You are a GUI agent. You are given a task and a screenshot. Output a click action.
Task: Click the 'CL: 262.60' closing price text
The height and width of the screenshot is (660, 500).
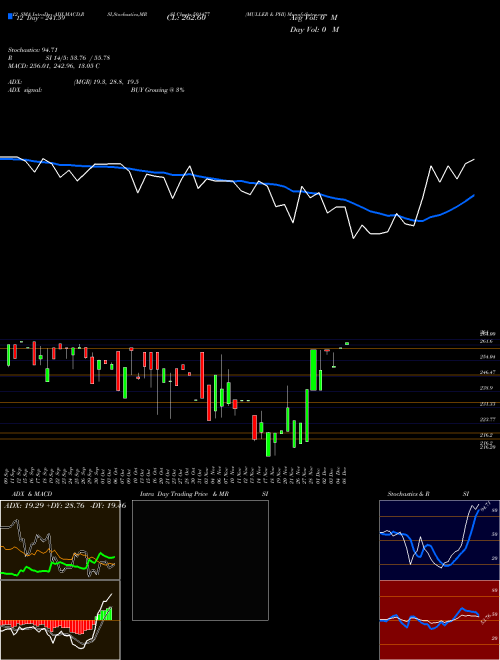(x=186, y=18)
